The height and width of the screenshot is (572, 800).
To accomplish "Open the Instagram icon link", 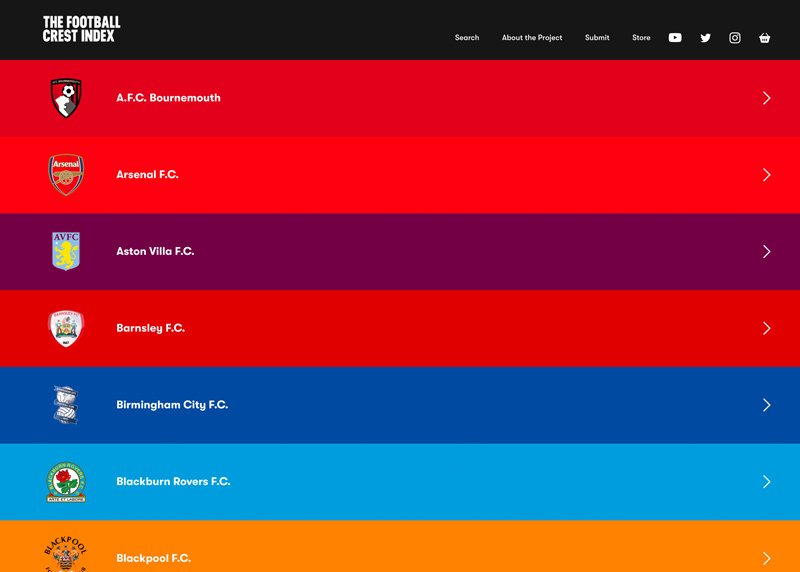I will coord(735,38).
